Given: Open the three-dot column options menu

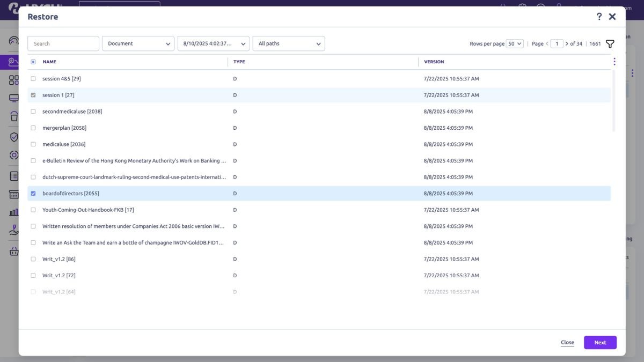Looking at the screenshot, I should (613, 61).
